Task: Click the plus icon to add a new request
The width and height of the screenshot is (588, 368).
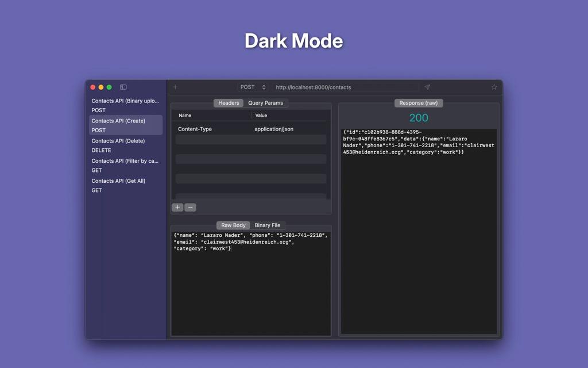Action: point(175,87)
